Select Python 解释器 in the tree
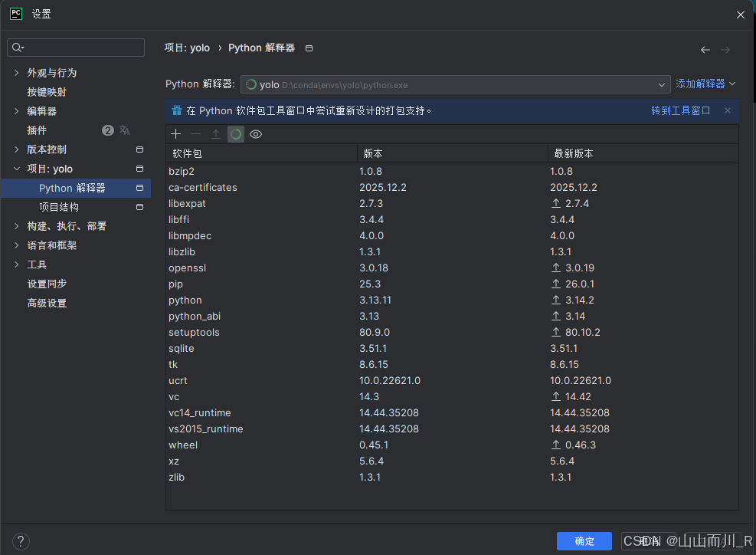The height and width of the screenshot is (555, 756). [76, 188]
